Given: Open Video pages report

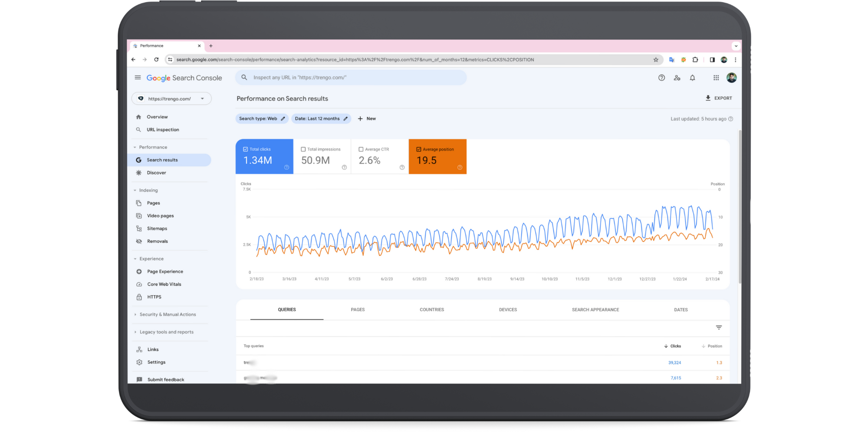Looking at the screenshot, I should point(160,216).
